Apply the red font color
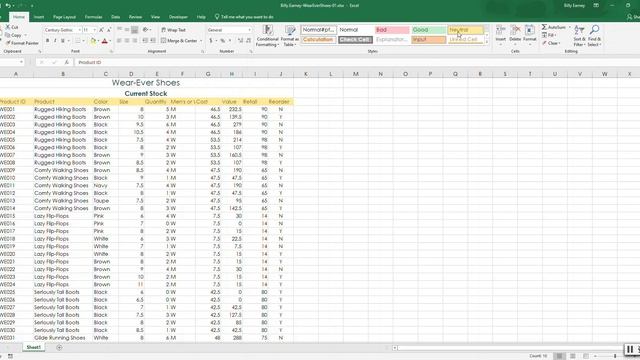Image resolution: width=640 pixels, height=360 pixels. click(x=104, y=41)
